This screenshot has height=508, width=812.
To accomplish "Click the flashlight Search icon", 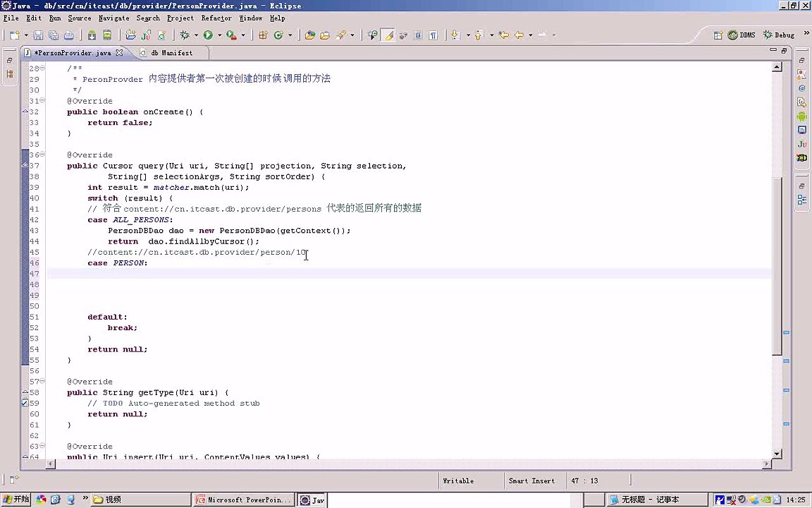I will (x=340, y=35).
